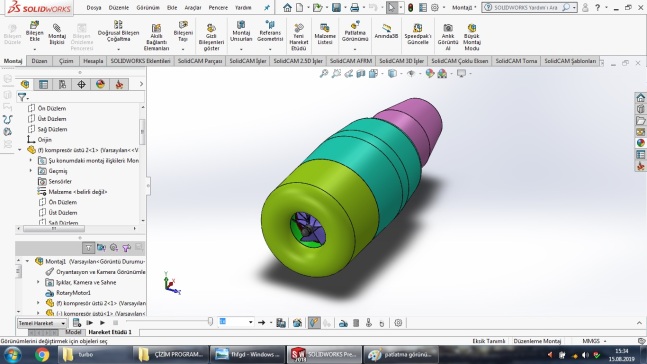The width and height of the screenshot is (647, 364).
Task: Play the motion study animation
Action: [x=102, y=323]
